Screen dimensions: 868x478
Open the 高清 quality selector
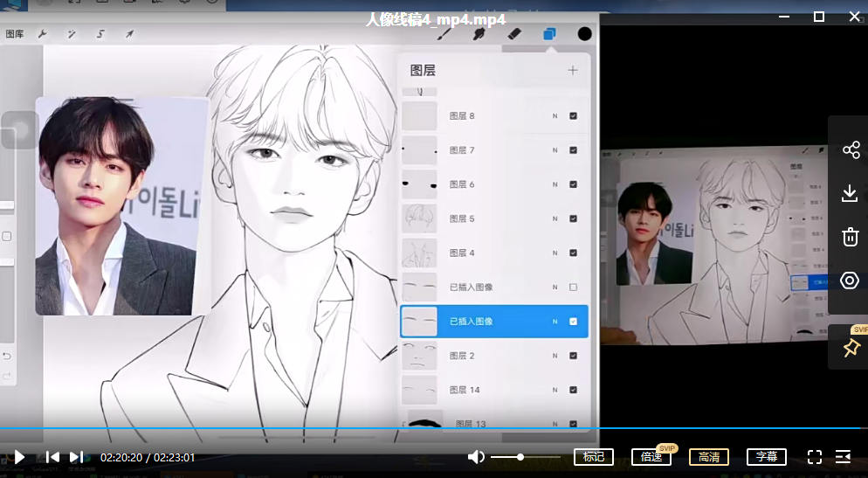[x=708, y=457]
